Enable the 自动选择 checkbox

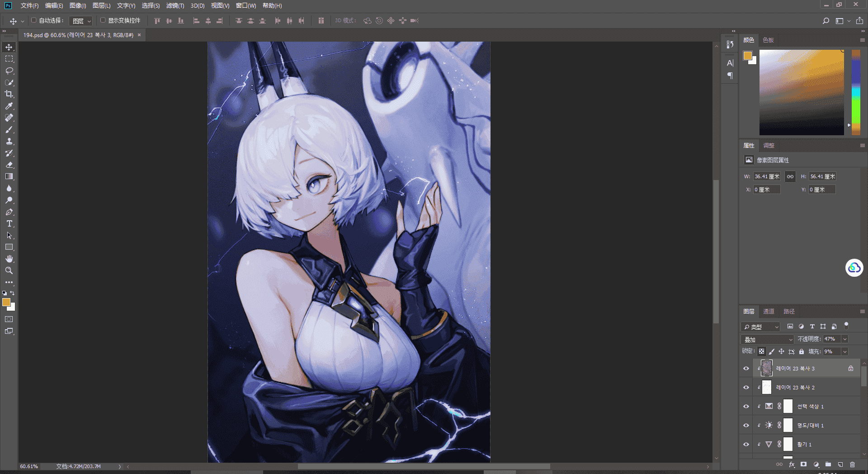pyautogui.click(x=33, y=20)
